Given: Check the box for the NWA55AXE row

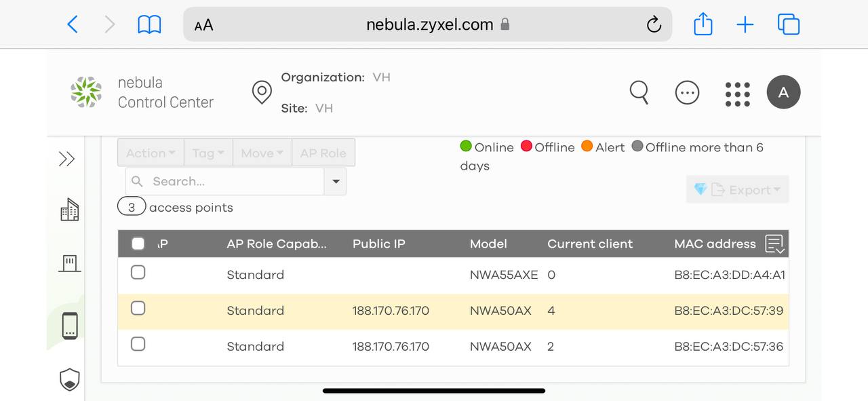Looking at the screenshot, I should [138, 273].
